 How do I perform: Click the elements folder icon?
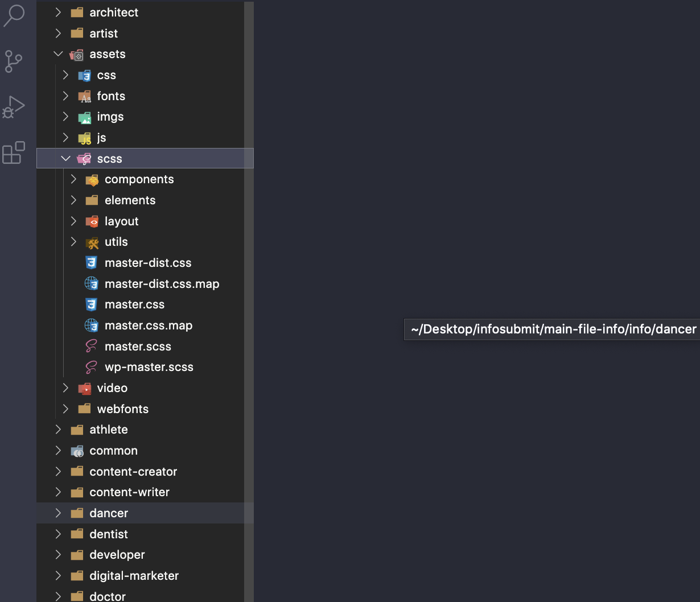point(92,200)
